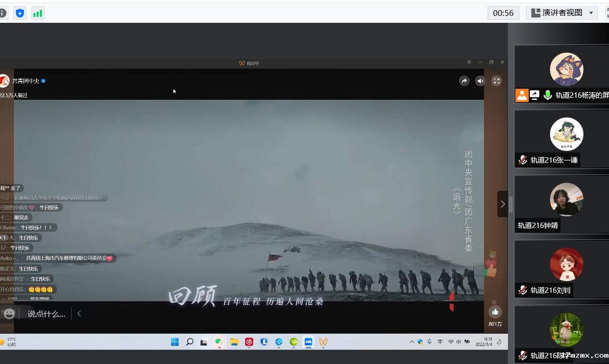Open the 视频号 butterfly taskbar icon
The width and height of the screenshot is (609, 364).
(323, 342)
